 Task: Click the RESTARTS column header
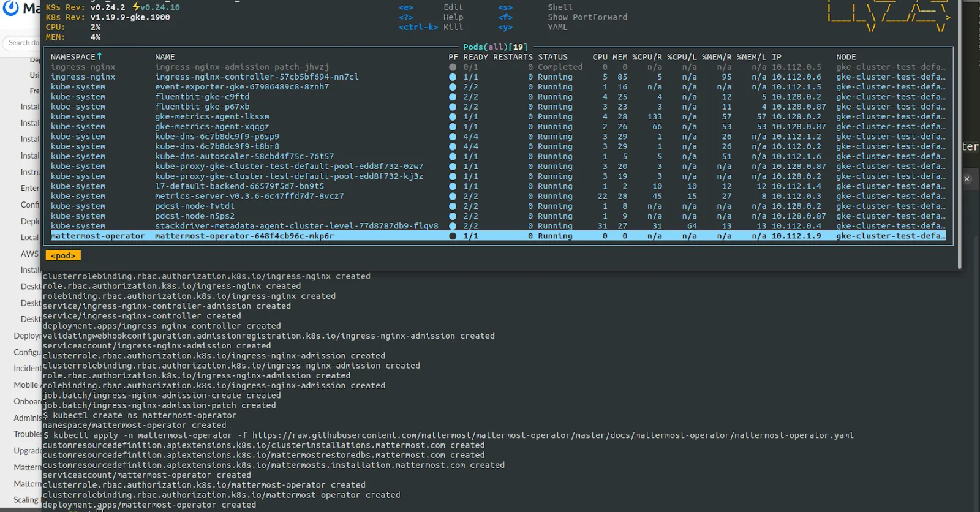513,57
